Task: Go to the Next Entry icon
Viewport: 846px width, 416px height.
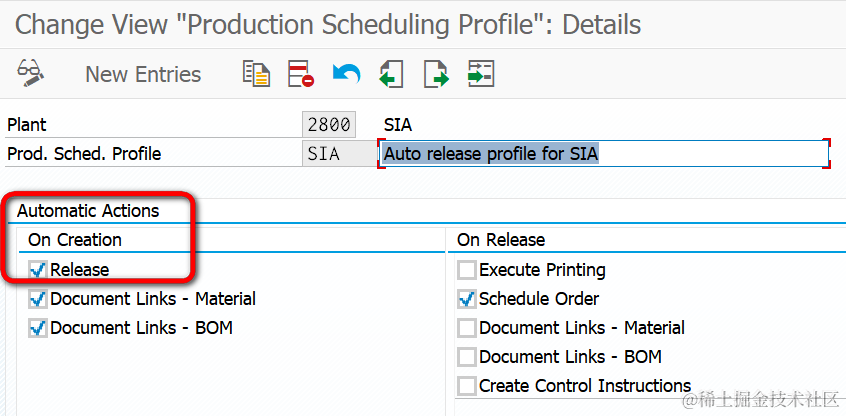Action: (436, 73)
